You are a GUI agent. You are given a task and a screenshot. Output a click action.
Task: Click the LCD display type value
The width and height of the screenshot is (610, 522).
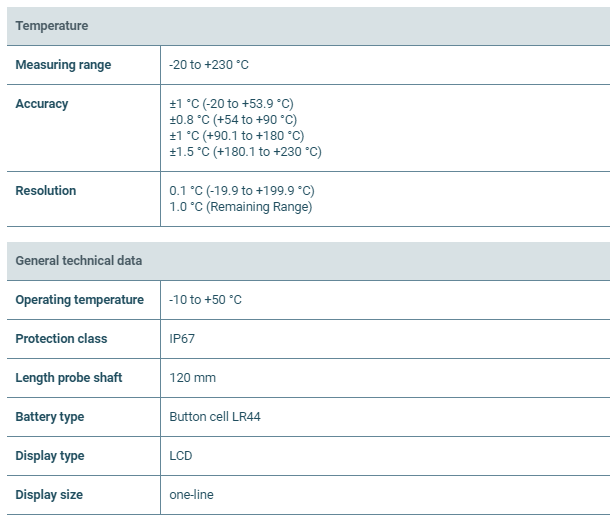pyautogui.click(x=181, y=456)
